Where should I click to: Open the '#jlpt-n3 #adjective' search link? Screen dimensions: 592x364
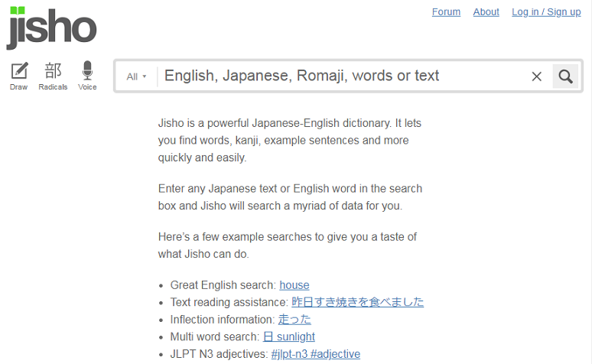pyautogui.click(x=316, y=354)
